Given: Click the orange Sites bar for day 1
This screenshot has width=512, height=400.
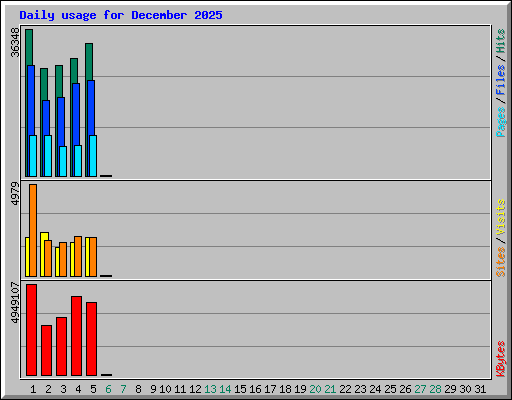Looking at the screenshot, I should (x=33, y=230).
